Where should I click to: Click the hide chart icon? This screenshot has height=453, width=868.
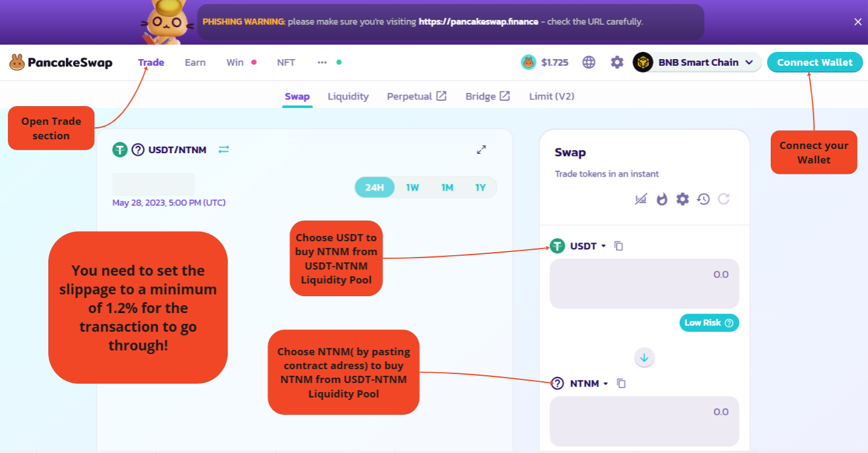[641, 199]
